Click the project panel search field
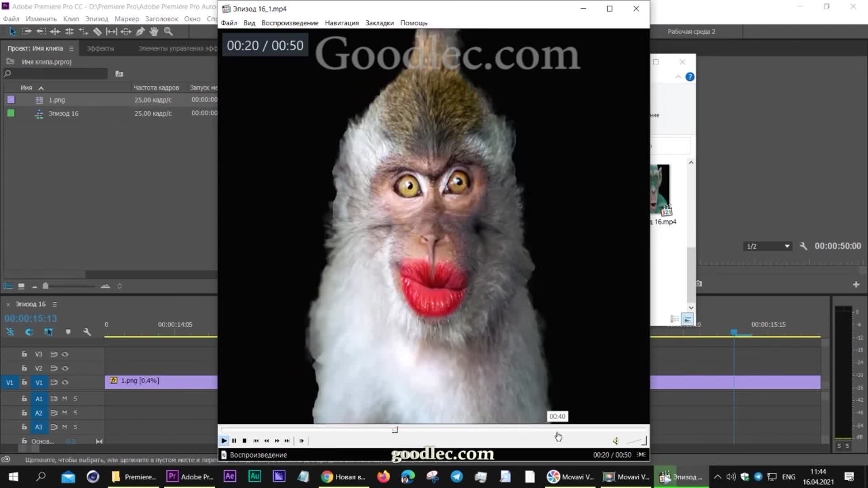 pyautogui.click(x=56, y=74)
